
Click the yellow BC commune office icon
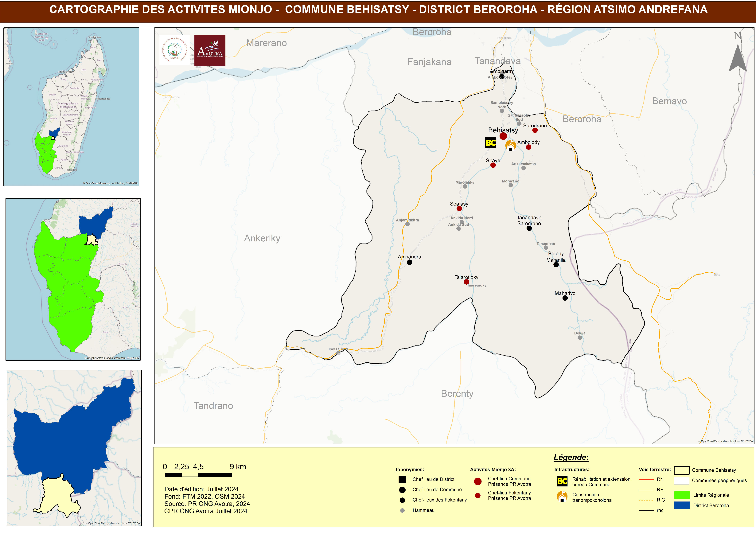point(490,143)
